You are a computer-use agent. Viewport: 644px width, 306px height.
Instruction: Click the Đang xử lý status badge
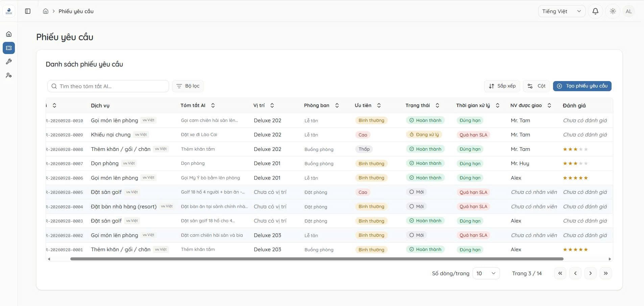[424, 134]
